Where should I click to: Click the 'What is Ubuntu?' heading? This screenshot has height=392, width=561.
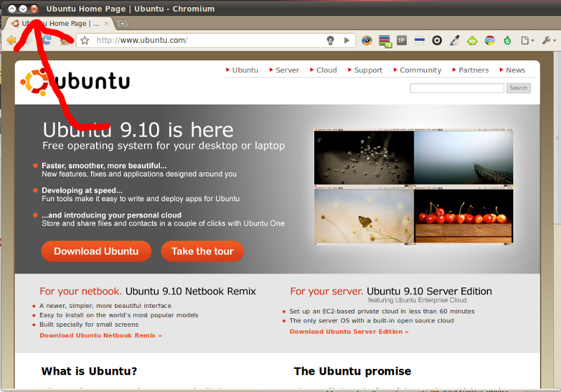(89, 371)
